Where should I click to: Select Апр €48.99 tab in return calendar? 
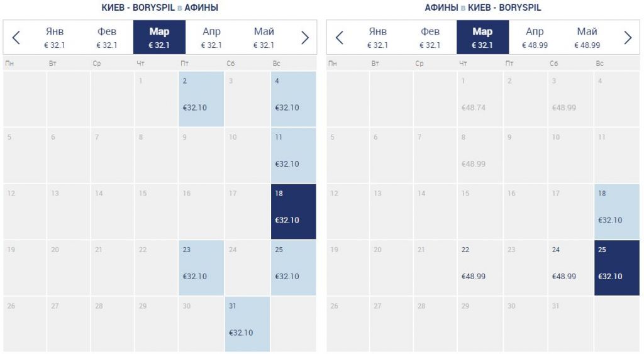pyautogui.click(x=535, y=38)
